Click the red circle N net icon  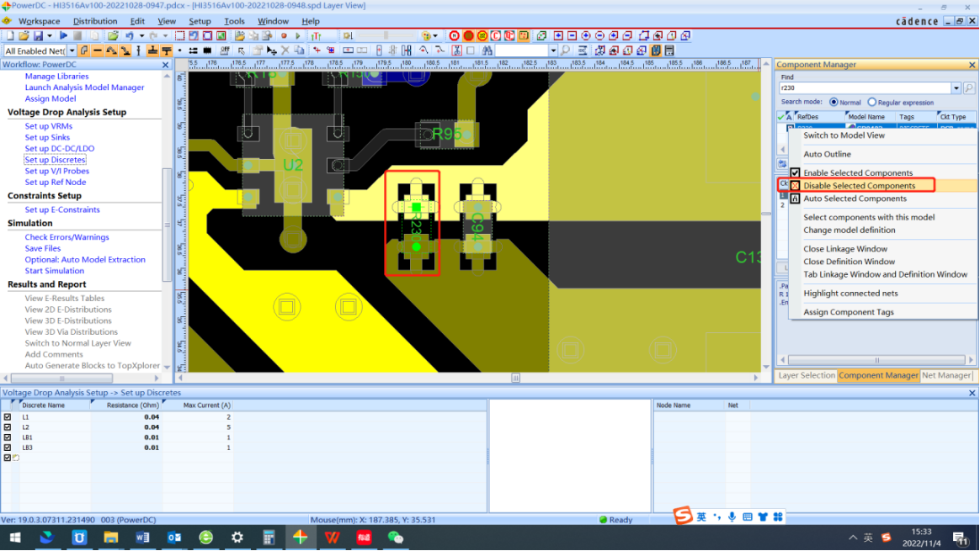(x=455, y=35)
